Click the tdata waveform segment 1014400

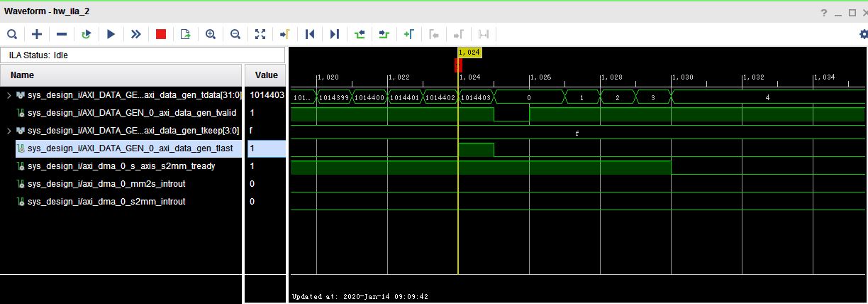coord(369,97)
